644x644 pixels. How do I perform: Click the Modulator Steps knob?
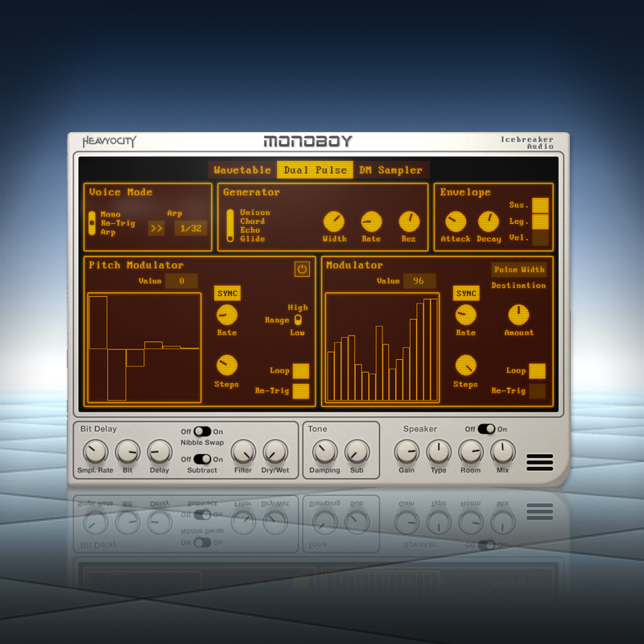pos(466,365)
